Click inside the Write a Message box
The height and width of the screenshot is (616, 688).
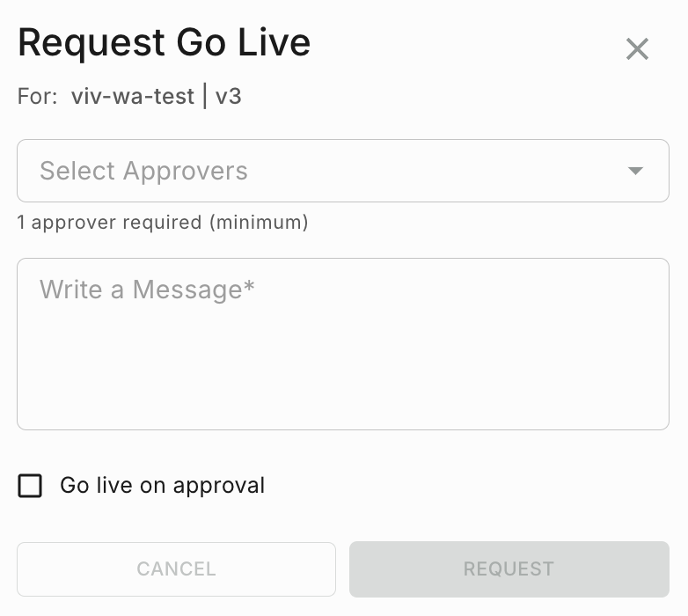click(342, 352)
